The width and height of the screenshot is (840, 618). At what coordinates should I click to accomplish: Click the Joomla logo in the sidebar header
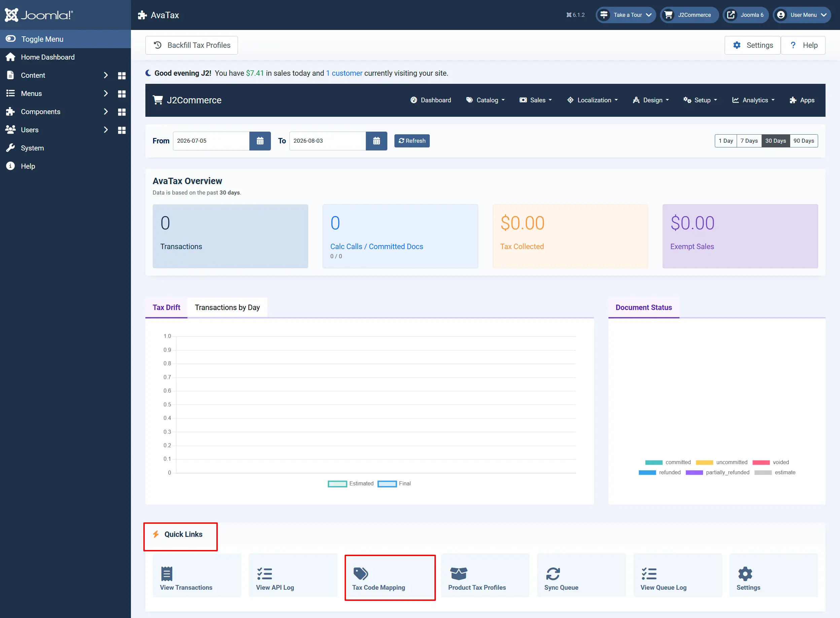[x=39, y=15]
